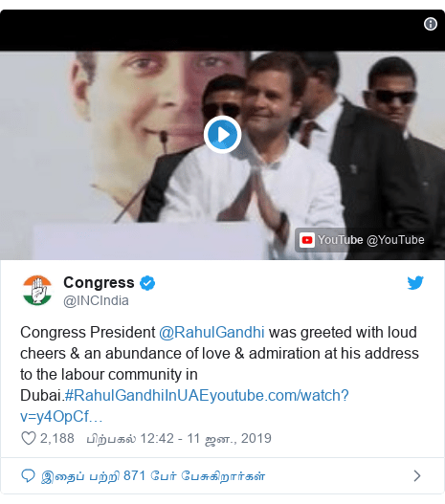
Task: Click the Congress account name
Action: [99, 283]
